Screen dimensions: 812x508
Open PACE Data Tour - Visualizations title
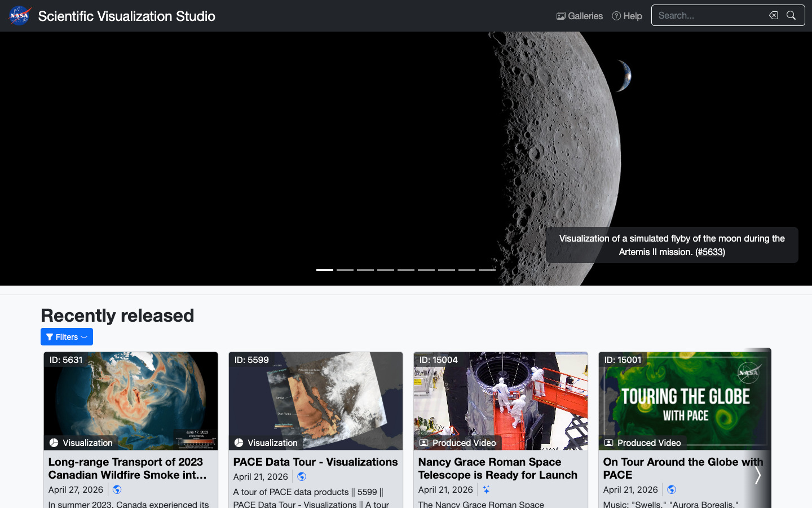click(x=315, y=462)
